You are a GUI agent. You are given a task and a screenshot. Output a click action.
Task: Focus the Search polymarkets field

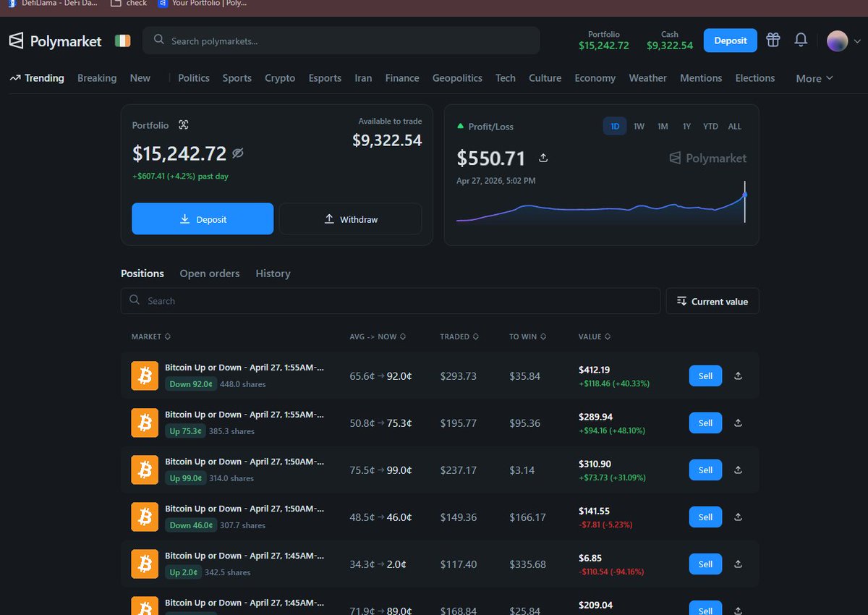(x=341, y=41)
